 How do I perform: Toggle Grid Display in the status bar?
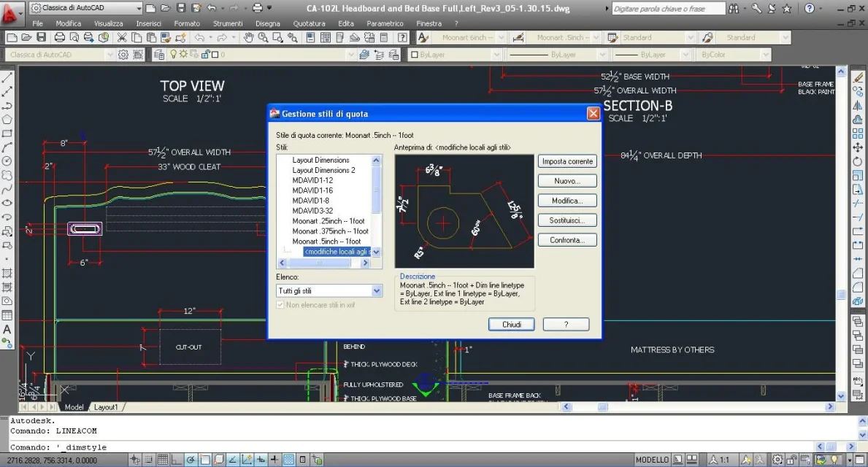tap(163, 459)
